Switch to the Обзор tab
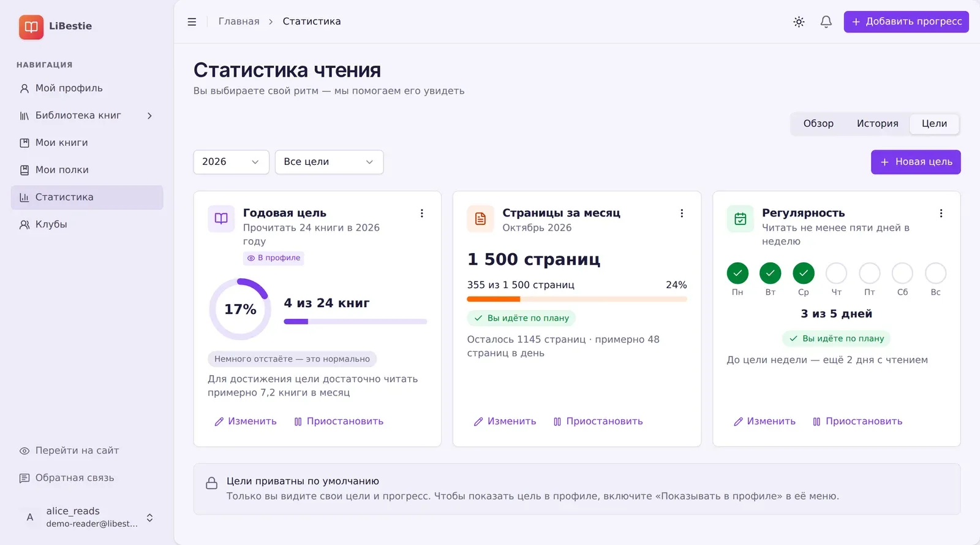The width and height of the screenshot is (980, 545). (x=818, y=124)
